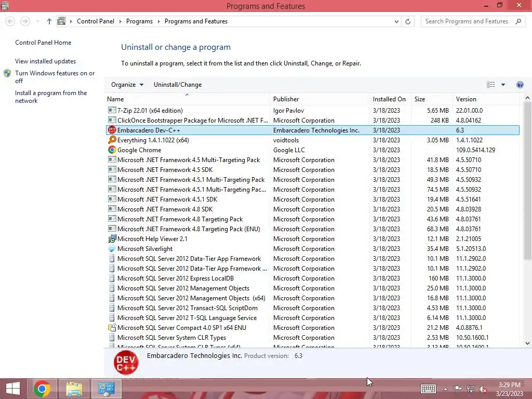Open the touch keyboard tray icon
The width and height of the screenshot is (532, 399).
click(x=428, y=389)
